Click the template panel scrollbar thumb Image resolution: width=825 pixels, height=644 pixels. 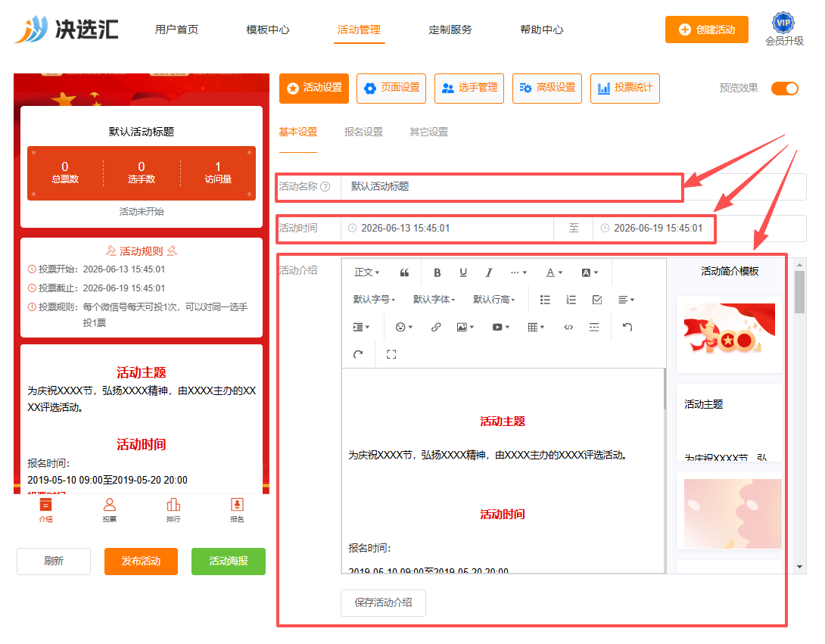click(x=800, y=292)
